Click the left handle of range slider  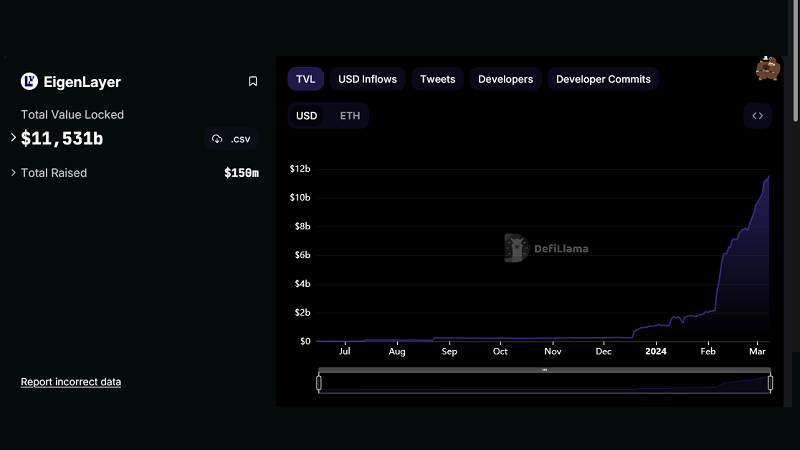pyautogui.click(x=319, y=383)
